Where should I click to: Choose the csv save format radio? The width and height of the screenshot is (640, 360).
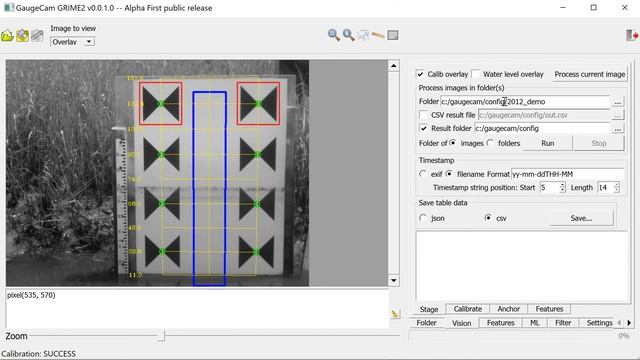(488, 218)
